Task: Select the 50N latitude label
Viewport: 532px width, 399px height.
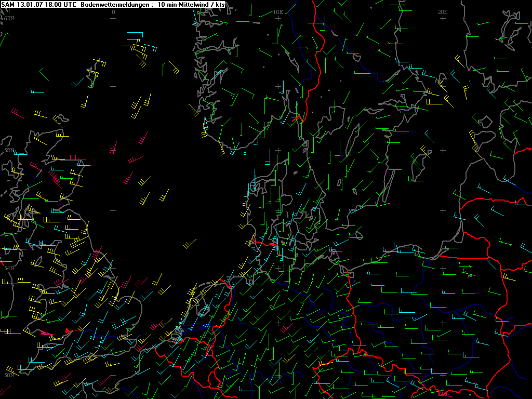Action: pyautogui.click(x=8, y=375)
